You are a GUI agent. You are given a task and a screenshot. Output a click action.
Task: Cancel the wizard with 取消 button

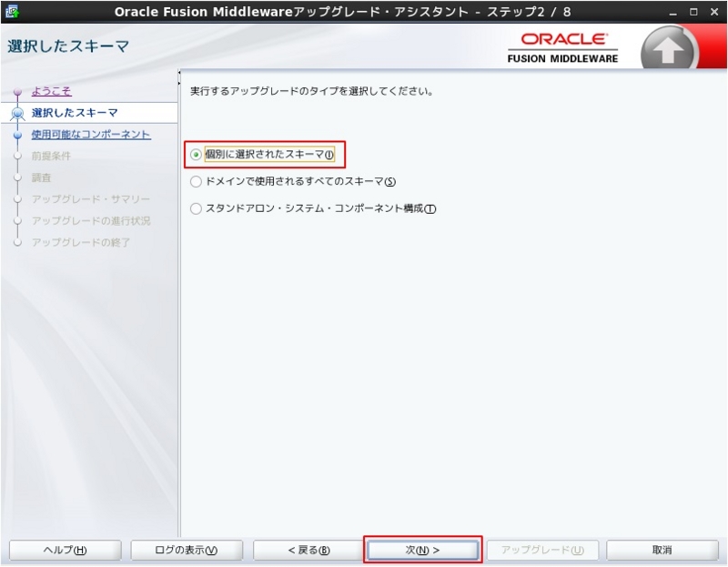pos(662,550)
